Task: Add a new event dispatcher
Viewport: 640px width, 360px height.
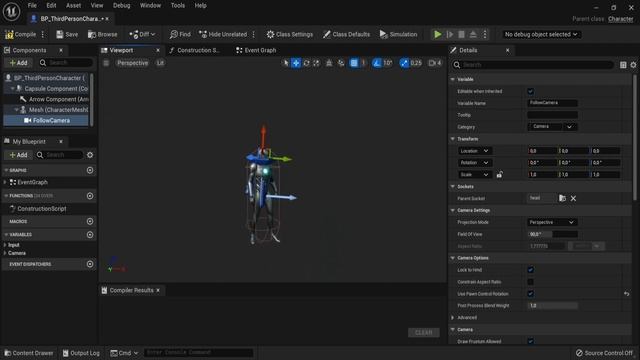Action: point(90,264)
